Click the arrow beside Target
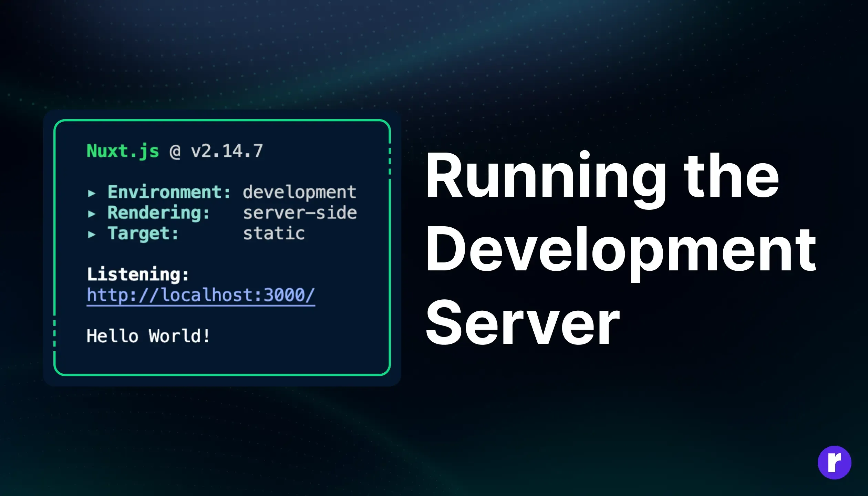The height and width of the screenshot is (496, 868). (x=92, y=235)
